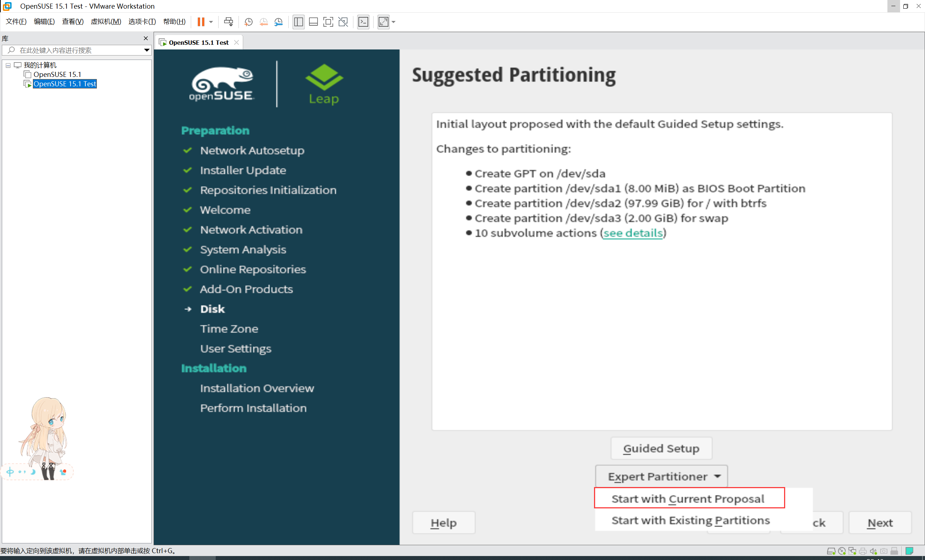Toggle the thumbnail bar view icon
Viewport: 925px width, 560px height.
[x=313, y=22]
